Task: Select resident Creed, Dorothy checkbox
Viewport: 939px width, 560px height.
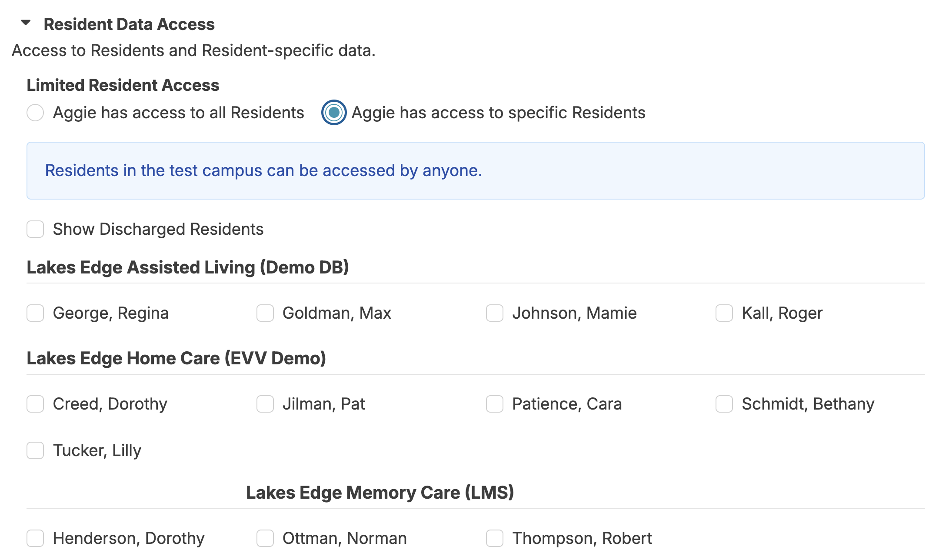Action: (x=35, y=404)
